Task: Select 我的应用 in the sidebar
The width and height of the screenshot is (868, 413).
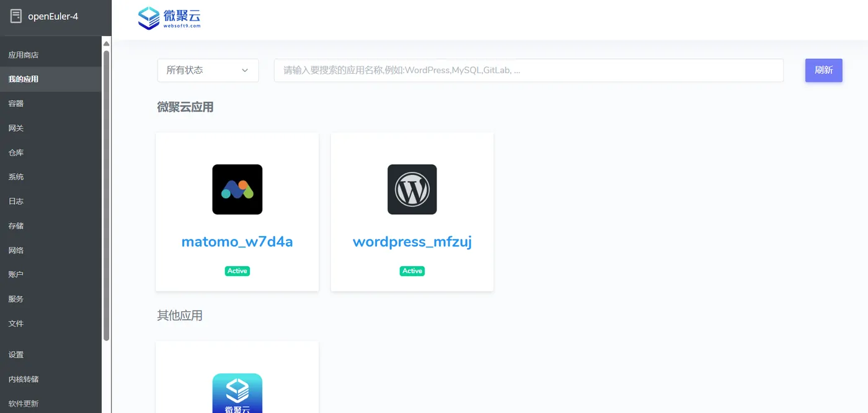Action: tap(51, 79)
